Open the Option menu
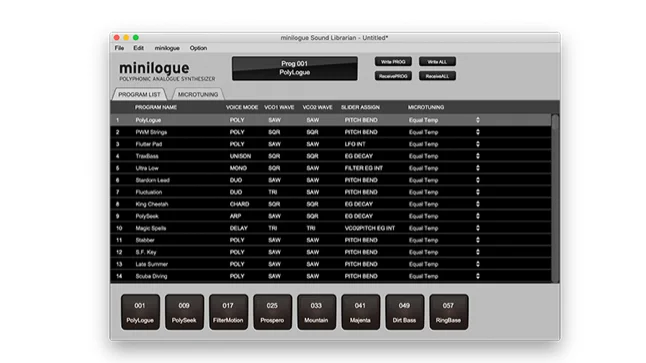Viewport: 646px width, 363px height. pos(198,48)
